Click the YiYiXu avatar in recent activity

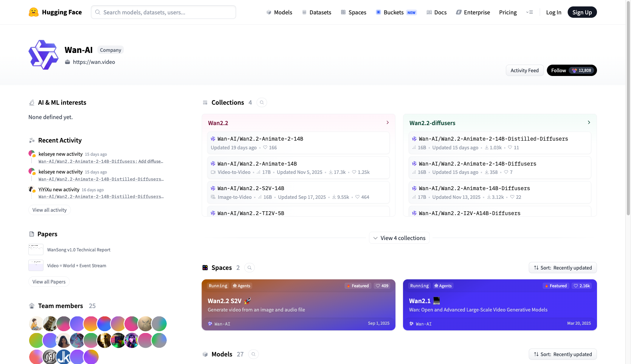click(x=32, y=189)
